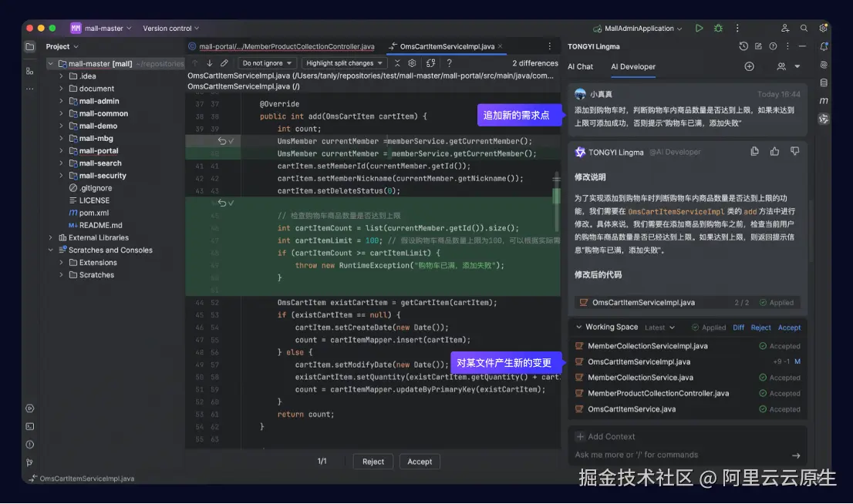Click the Diff link in Working Space

pyautogui.click(x=738, y=328)
